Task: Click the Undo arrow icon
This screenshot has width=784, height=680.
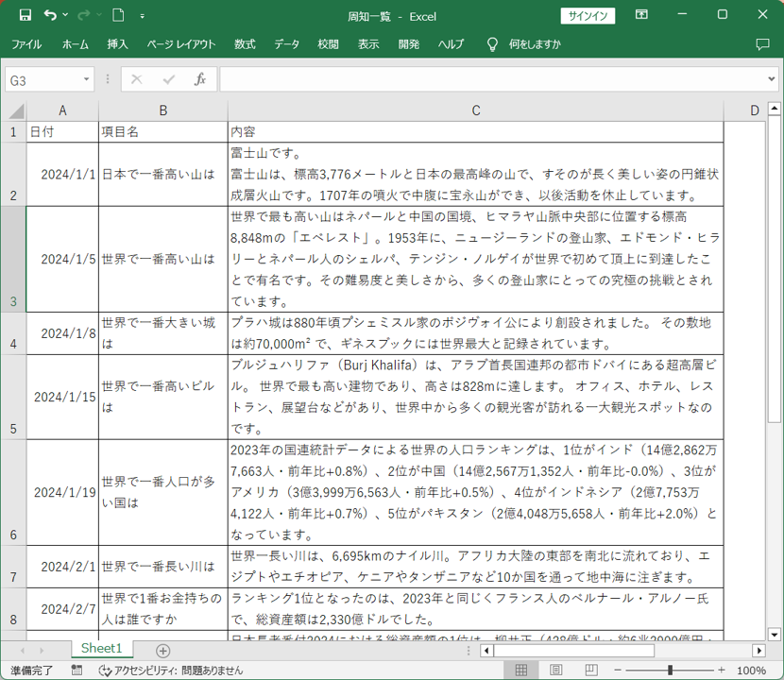Action: coord(50,15)
